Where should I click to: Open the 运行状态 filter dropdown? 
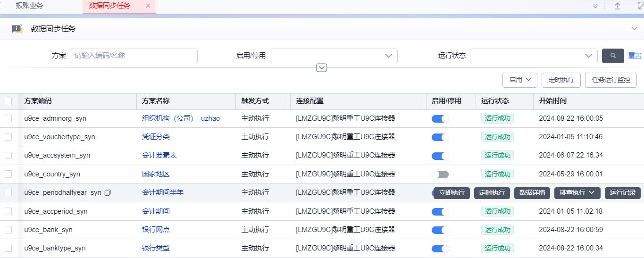pos(534,56)
